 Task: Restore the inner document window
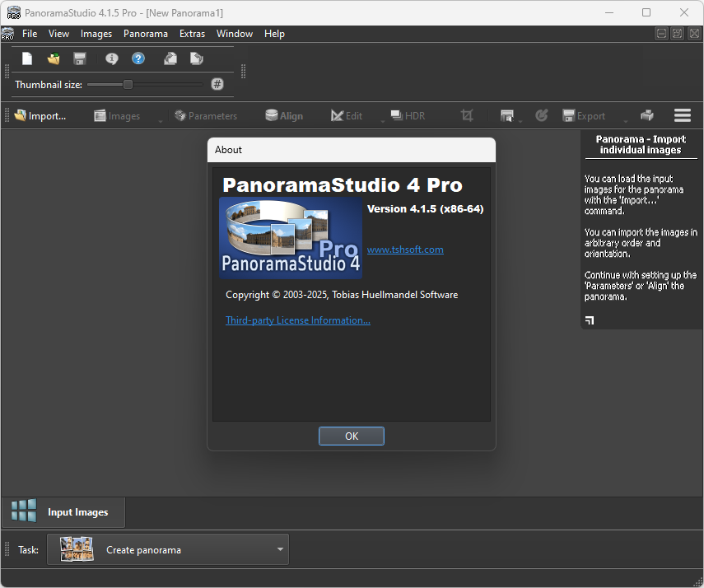[678, 34]
